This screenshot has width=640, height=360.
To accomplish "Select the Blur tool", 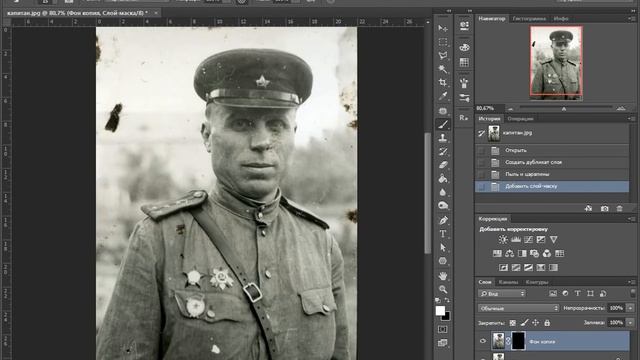I will coord(443,192).
